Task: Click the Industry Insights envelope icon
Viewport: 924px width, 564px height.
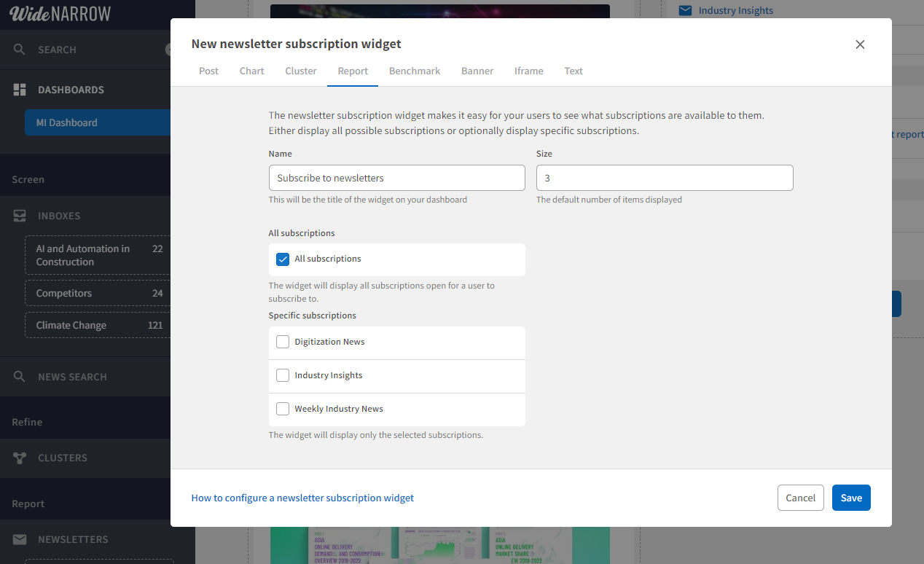Action: 685,10
